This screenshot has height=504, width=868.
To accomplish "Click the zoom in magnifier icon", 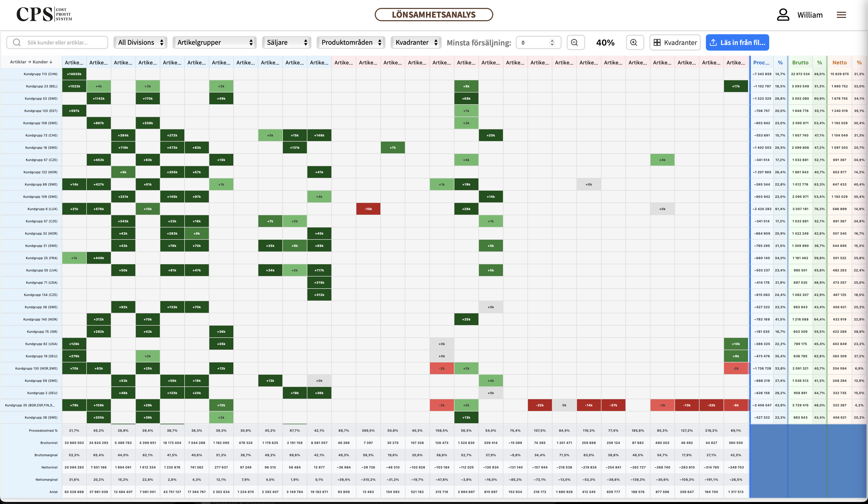I will 634,42.
